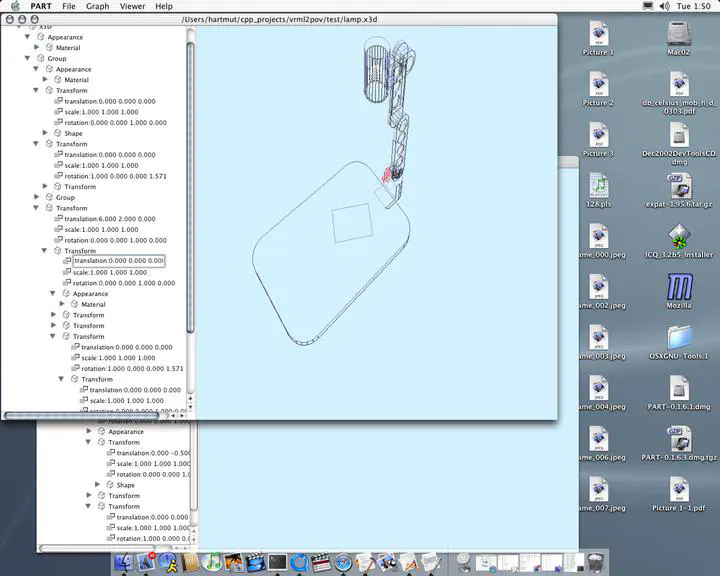Viewport: 720px width, 576px height.
Task: Open the File menu
Action: [69, 6]
